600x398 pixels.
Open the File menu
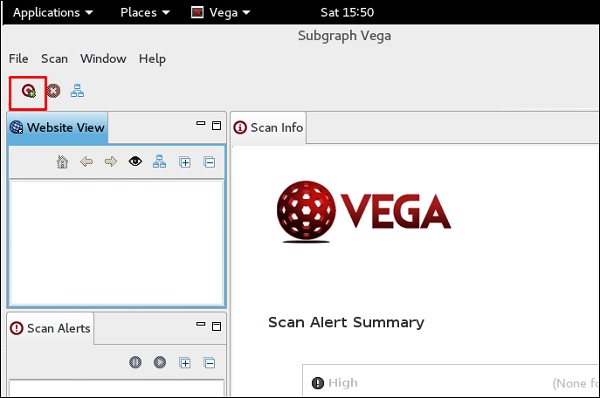click(x=18, y=59)
